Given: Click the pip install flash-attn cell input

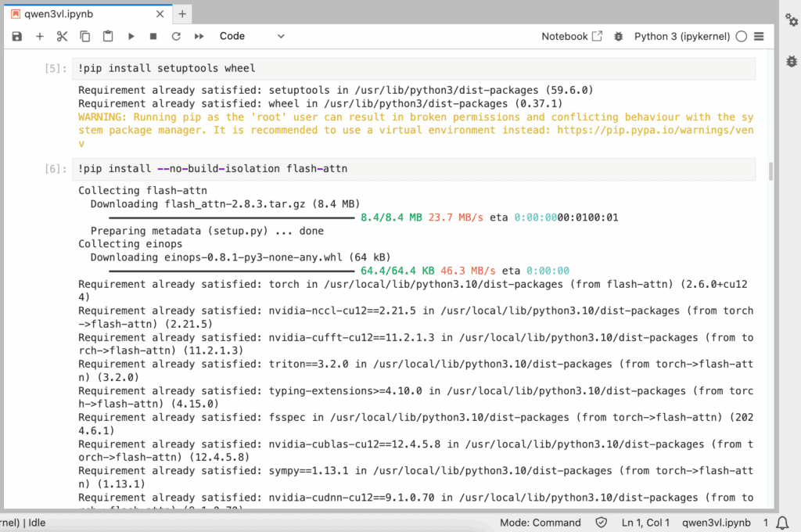Looking at the screenshot, I should pos(415,168).
